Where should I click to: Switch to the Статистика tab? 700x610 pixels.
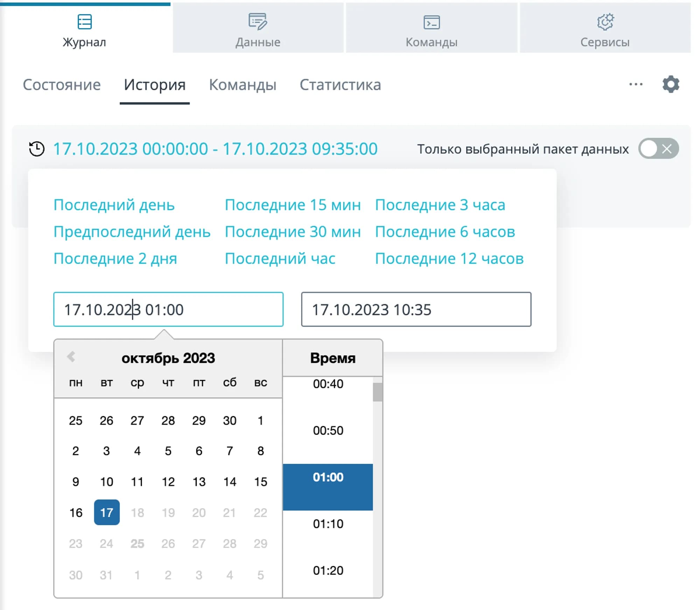340,85
